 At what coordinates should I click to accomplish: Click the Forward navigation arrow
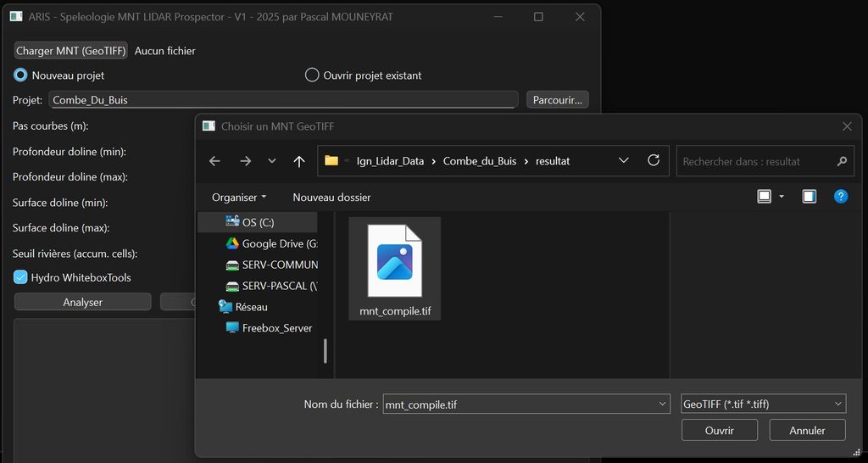coord(245,161)
